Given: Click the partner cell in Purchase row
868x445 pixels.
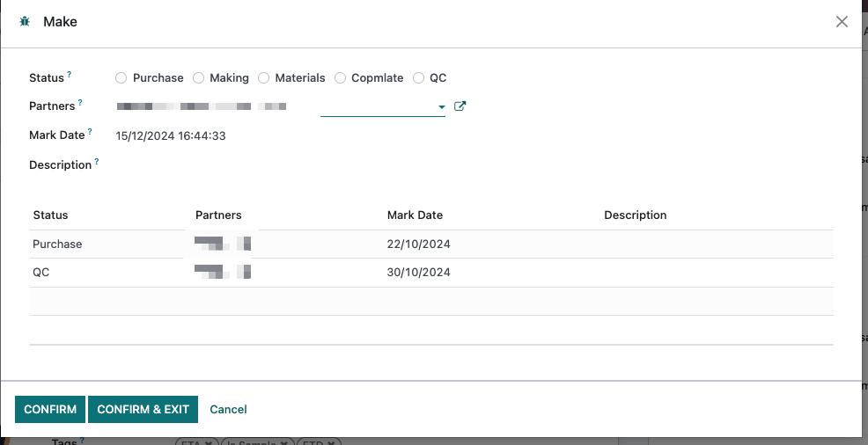Looking at the screenshot, I should [x=223, y=244].
